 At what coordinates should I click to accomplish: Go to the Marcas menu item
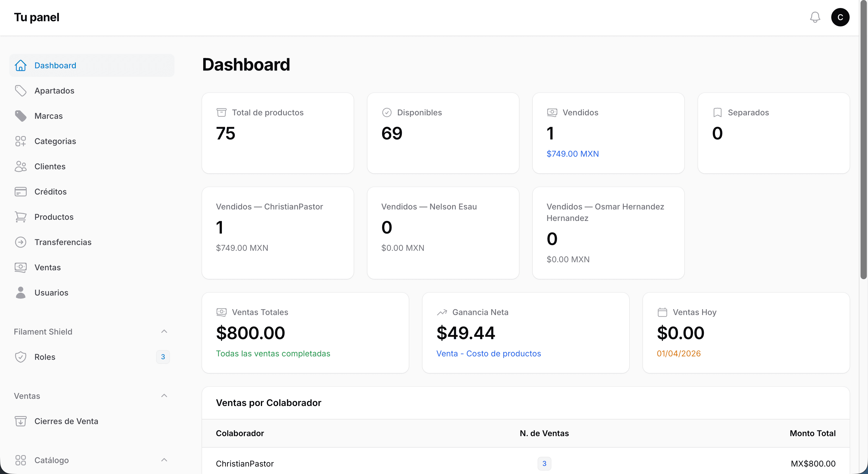(x=49, y=116)
